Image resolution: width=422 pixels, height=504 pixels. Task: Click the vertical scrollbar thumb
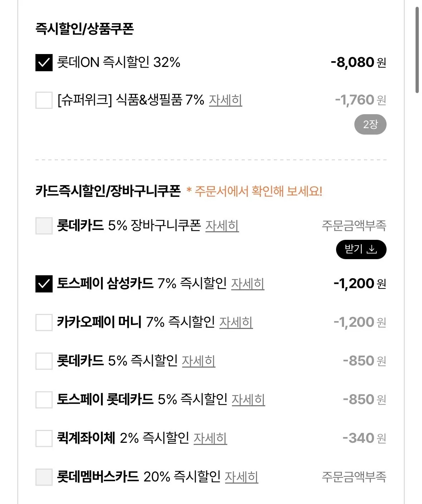point(417,50)
